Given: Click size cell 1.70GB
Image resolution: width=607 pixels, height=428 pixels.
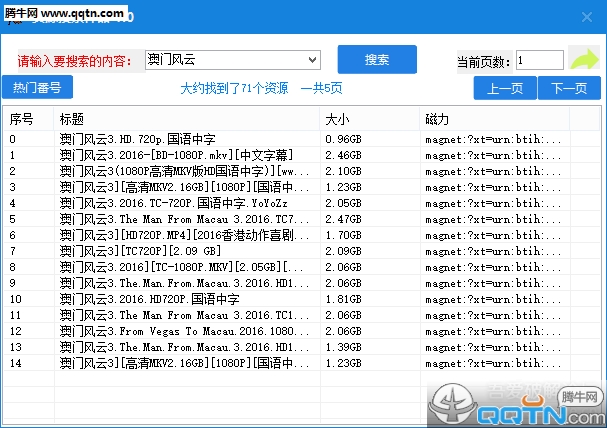Looking at the screenshot, I should click(343, 235).
